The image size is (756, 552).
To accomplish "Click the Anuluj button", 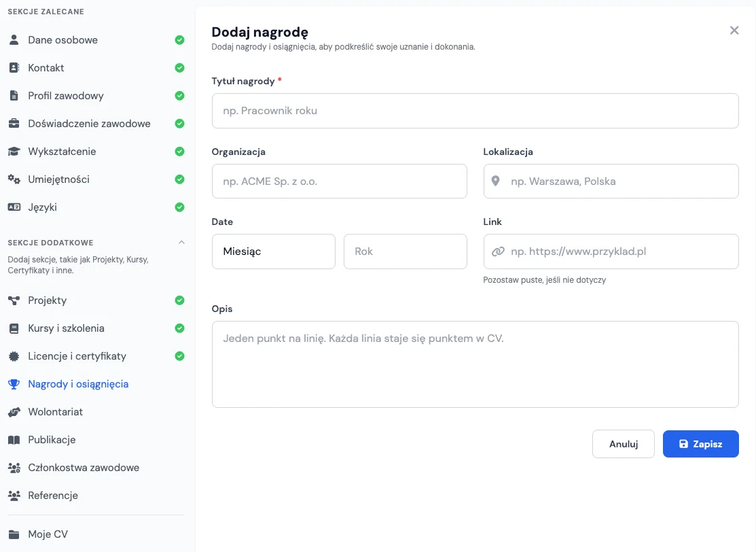I will 623,444.
